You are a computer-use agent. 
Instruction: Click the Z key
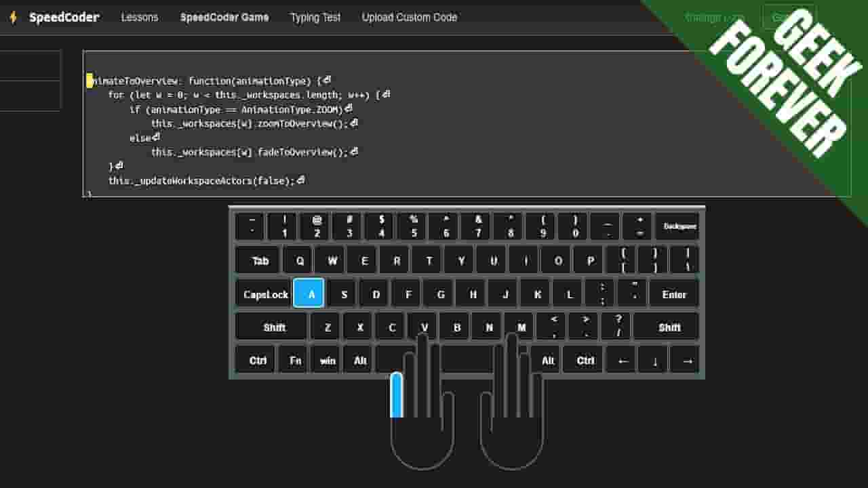point(325,327)
